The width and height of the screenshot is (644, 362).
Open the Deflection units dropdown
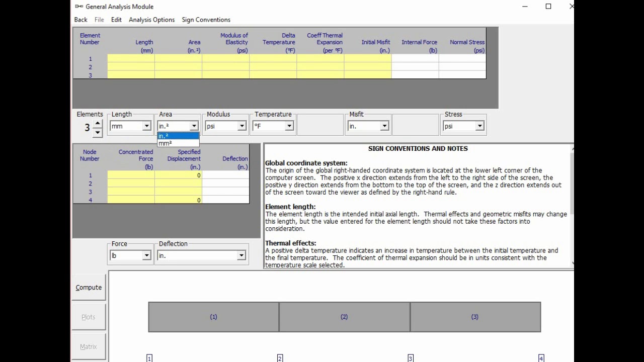point(241,255)
